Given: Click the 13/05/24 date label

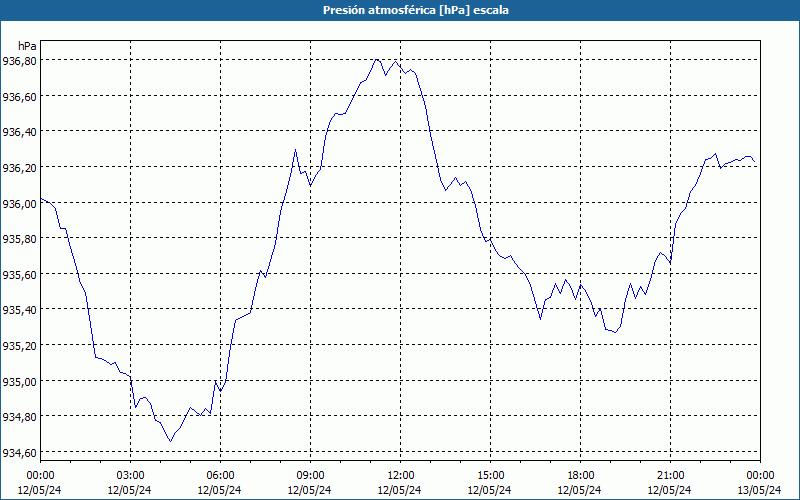Looking at the screenshot, I should 760,490.
